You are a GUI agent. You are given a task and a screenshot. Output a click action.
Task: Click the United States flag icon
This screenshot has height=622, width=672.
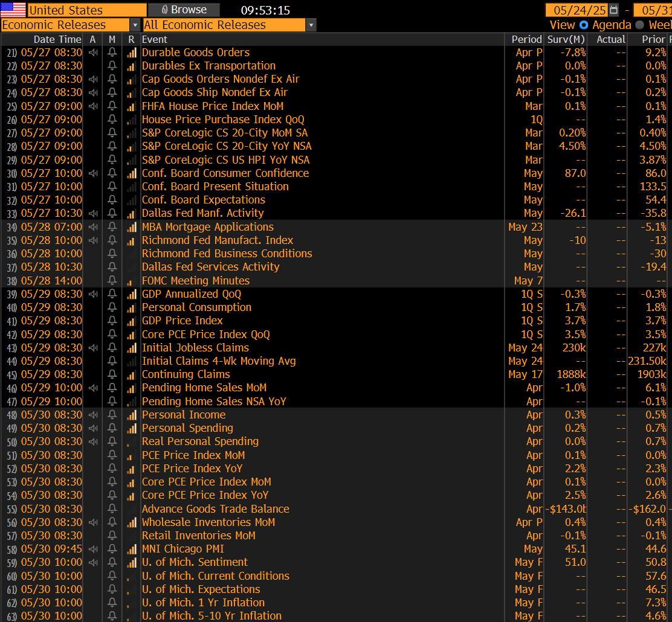click(x=13, y=10)
